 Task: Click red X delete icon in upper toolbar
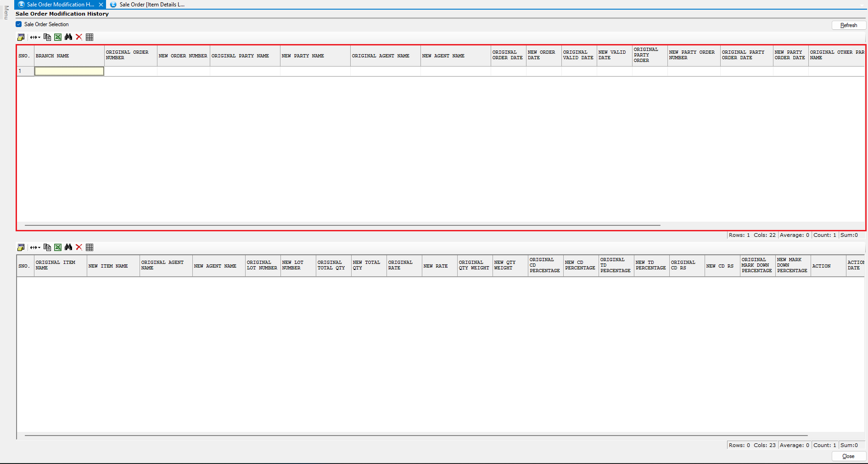[79, 37]
